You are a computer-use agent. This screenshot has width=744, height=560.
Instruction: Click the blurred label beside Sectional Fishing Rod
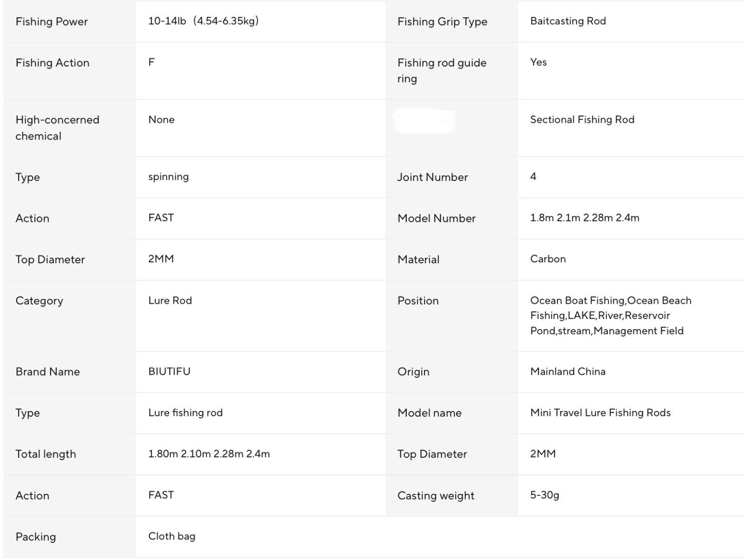tap(424, 121)
